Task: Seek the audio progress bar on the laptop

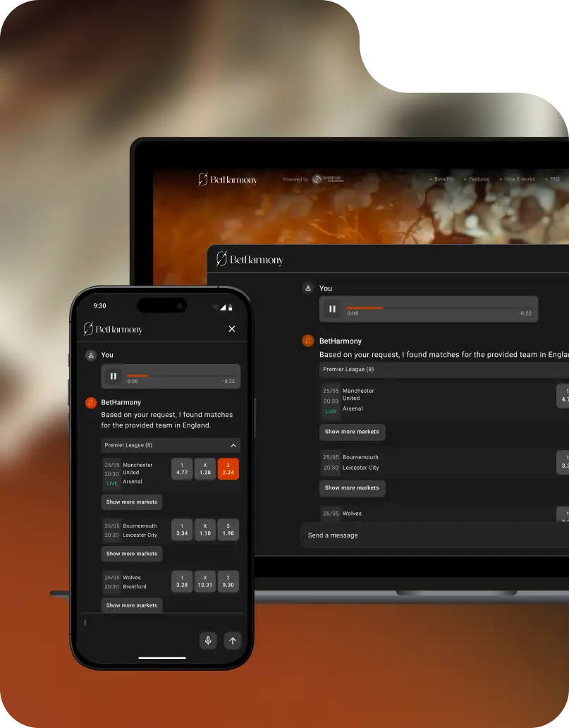Action: point(439,308)
